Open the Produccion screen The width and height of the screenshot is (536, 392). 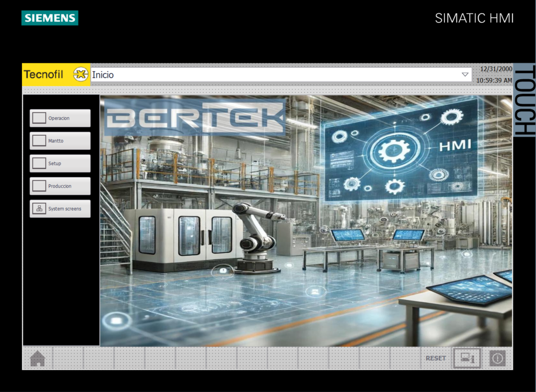60,186
